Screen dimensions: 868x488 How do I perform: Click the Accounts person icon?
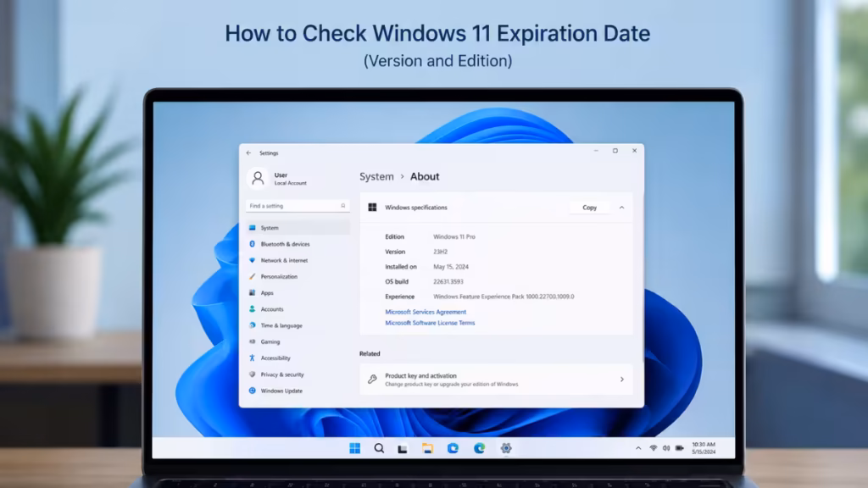[252, 309]
